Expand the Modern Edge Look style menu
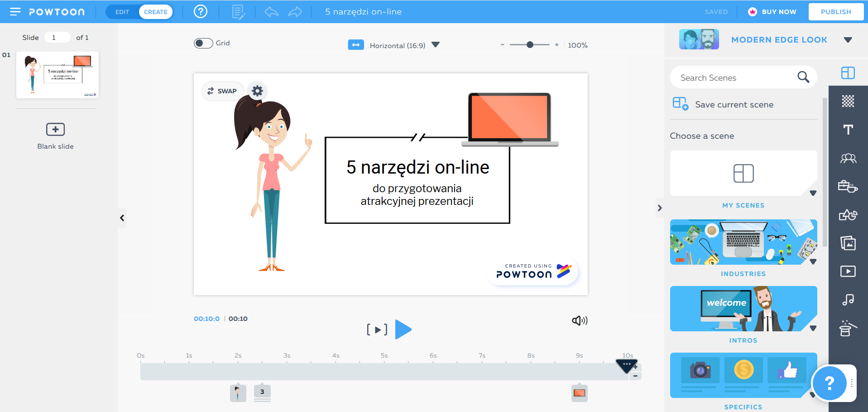The width and height of the screenshot is (868, 412). [848, 40]
